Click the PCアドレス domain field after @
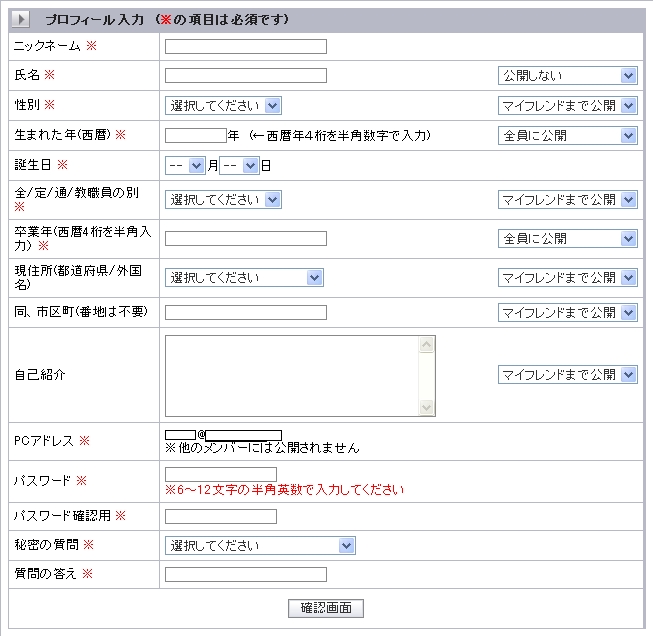Screen dimensions: 653x636 pos(244,435)
